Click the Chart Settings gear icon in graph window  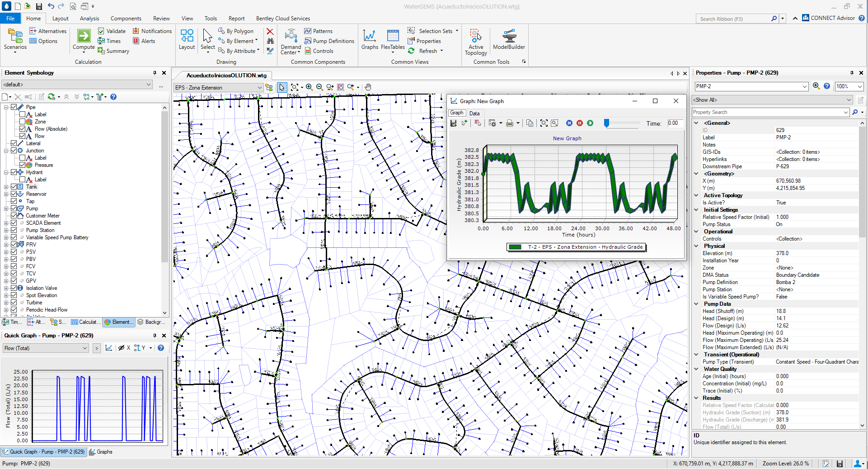[493, 123]
